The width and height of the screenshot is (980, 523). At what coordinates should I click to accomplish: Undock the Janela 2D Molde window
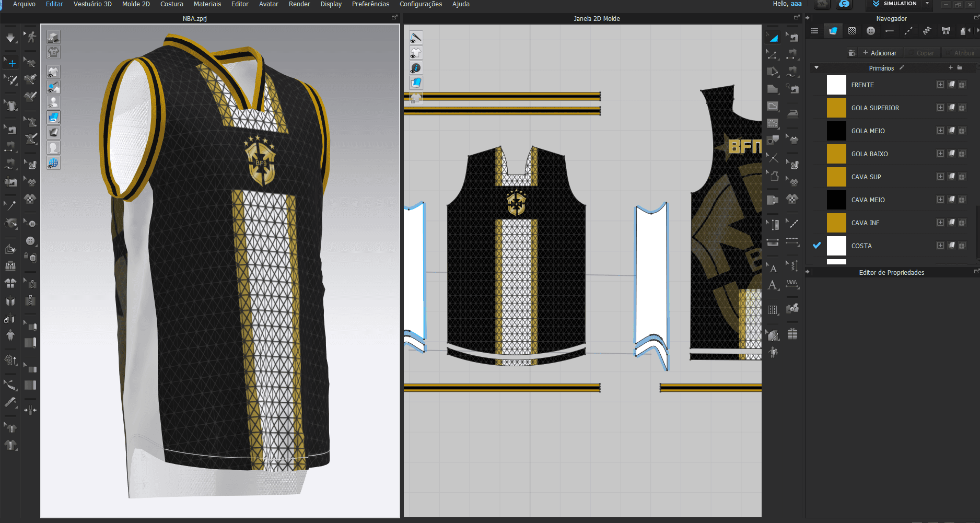coord(797,18)
